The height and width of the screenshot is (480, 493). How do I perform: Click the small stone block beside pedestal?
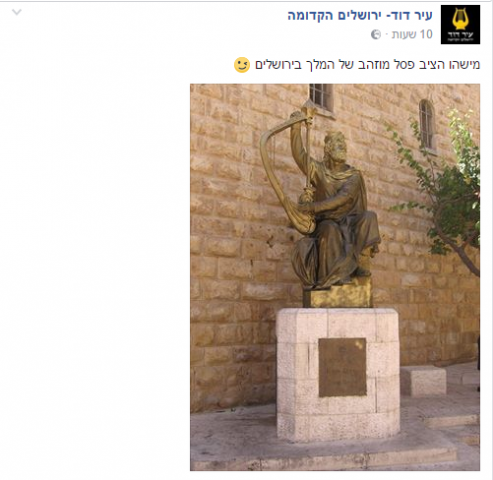pyautogui.click(x=424, y=380)
